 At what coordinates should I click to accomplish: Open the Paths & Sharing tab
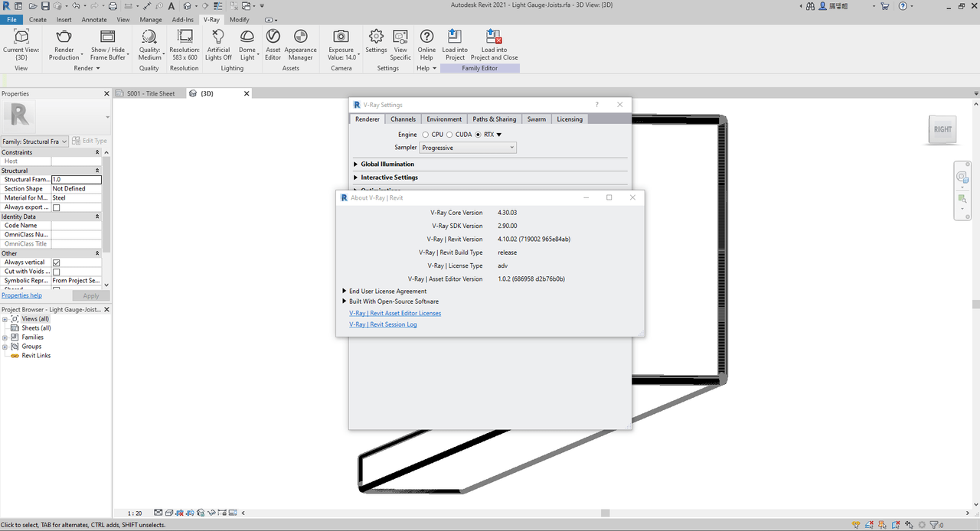[x=494, y=119]
